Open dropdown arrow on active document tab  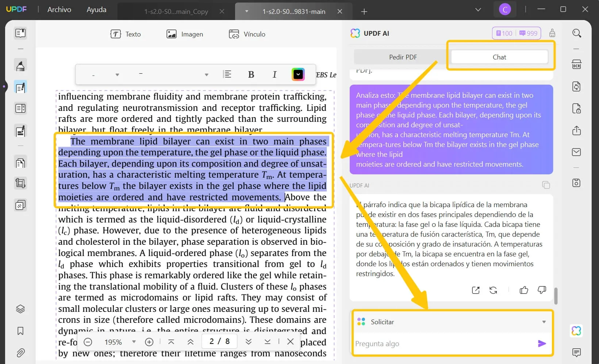pyautogui.click(x=247, y=11)
